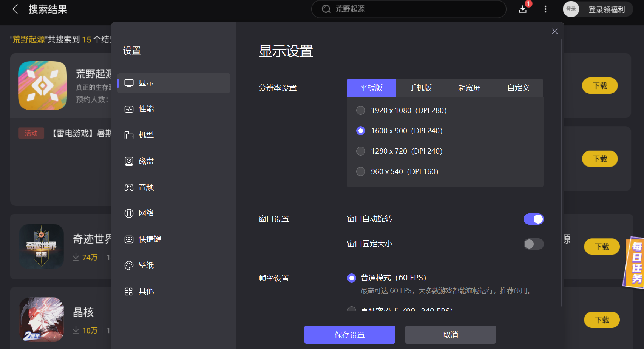Disable the 窗口自动旋转 toggle
Screen dimensions: 644x349
[x=533, y=219]
